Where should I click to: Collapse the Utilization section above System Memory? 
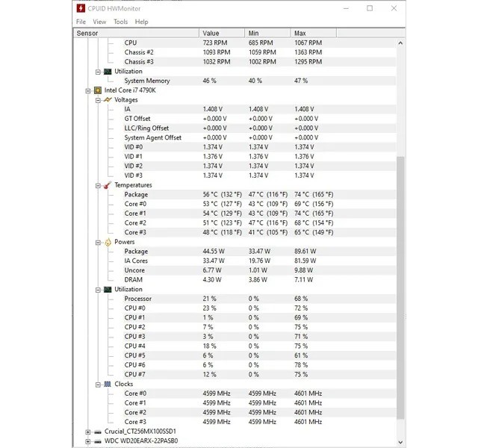pyautogui.click(x=98, y=72)
